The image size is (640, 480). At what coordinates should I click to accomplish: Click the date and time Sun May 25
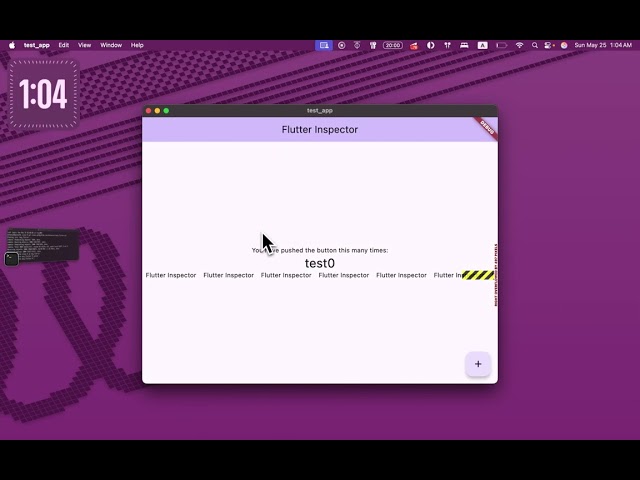point(603,45)
